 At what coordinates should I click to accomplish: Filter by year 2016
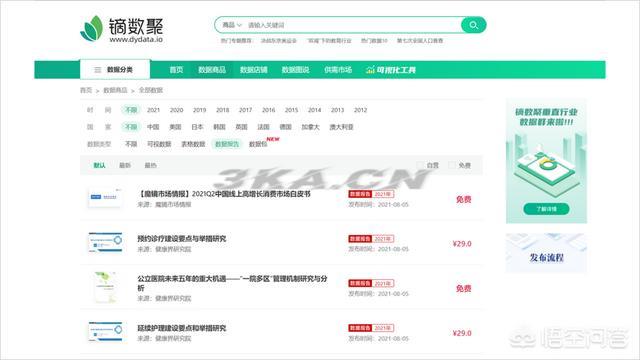tap(268, 110)
